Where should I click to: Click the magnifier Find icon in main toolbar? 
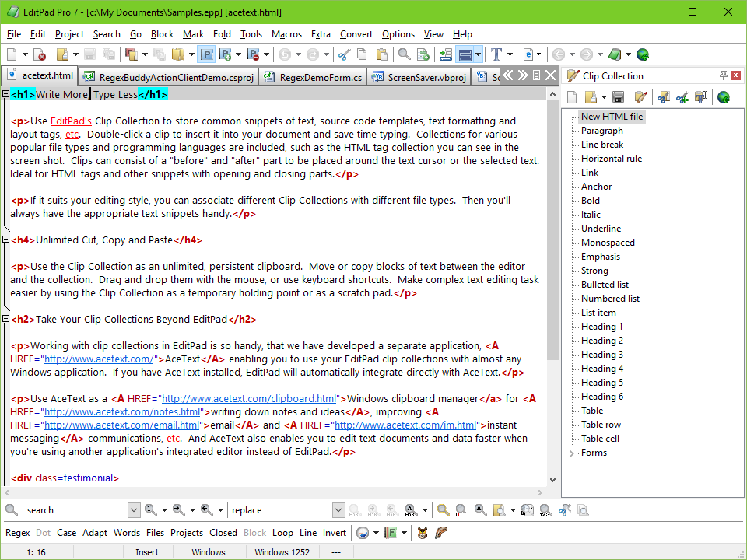pos(404,54)
